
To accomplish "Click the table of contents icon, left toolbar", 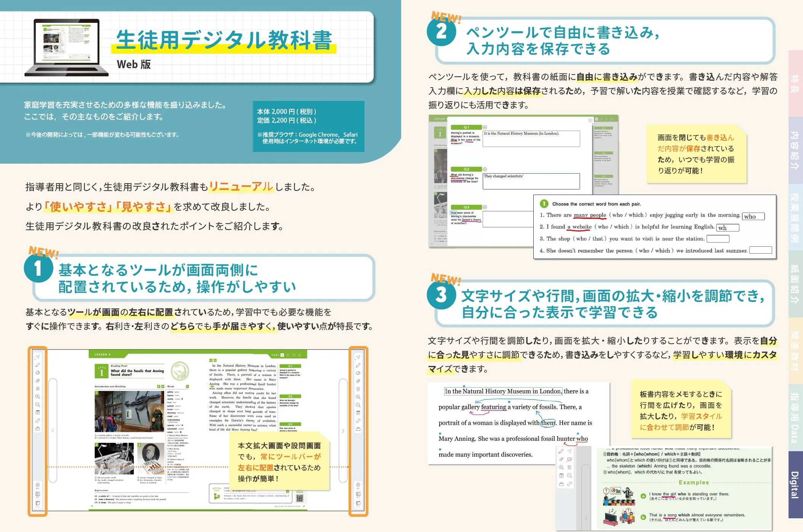I will 38,494.
